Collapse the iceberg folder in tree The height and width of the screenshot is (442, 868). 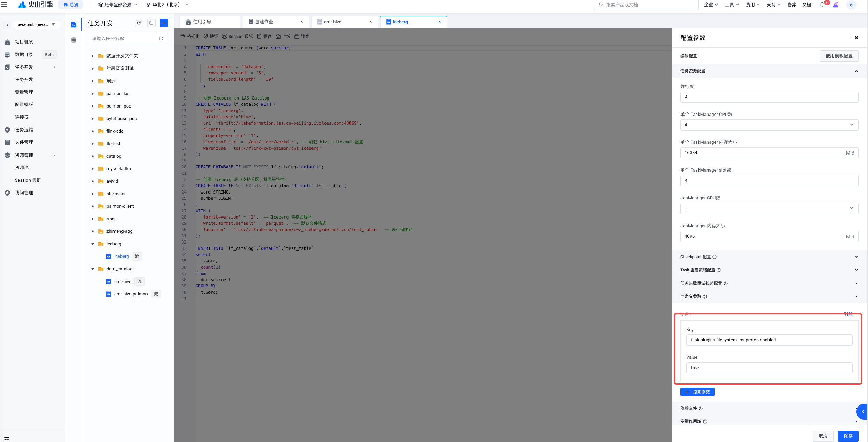tap(93, 244)
